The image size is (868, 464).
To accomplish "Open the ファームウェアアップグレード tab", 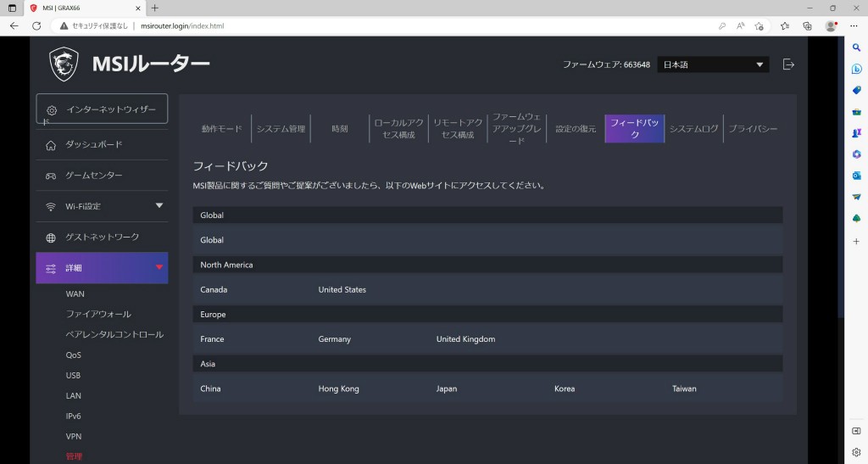I will [x=516, y=129].
